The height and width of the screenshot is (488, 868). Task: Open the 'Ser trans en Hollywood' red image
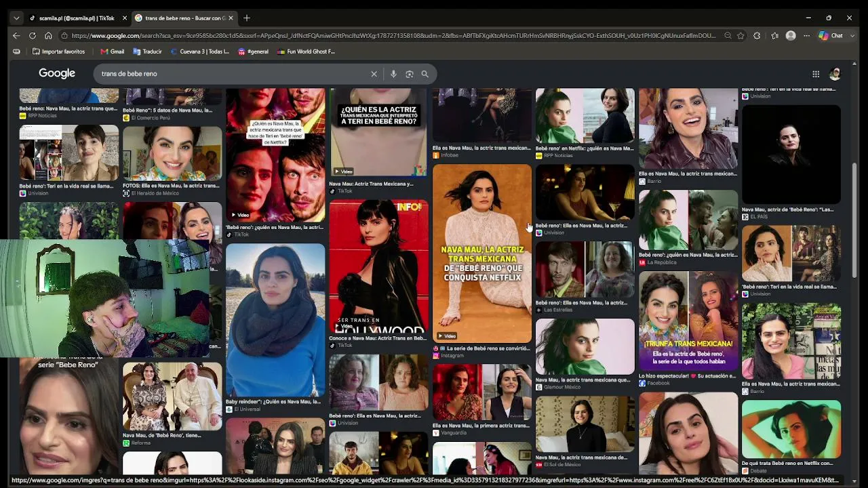point(378,266)
